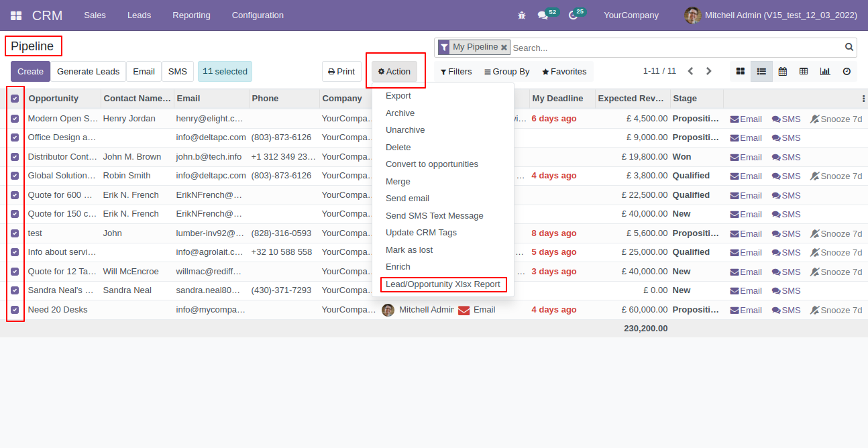Go to previous page arrow
Screen dimensions: 868x448
[690, 71]
